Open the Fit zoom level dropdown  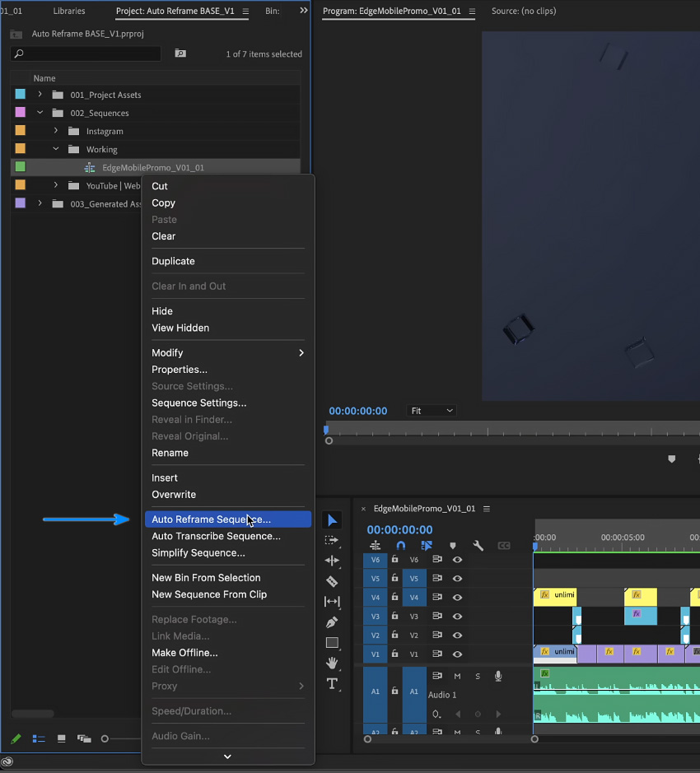[432, 411]
